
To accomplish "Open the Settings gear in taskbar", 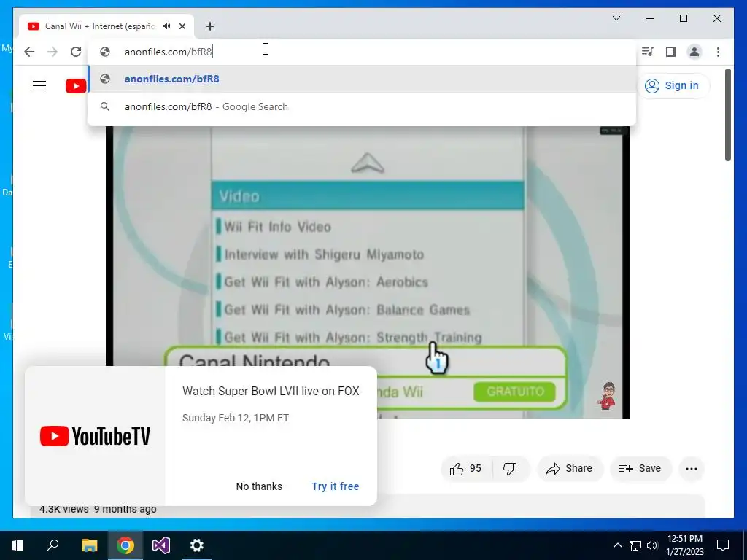I will tap(197, 545).
